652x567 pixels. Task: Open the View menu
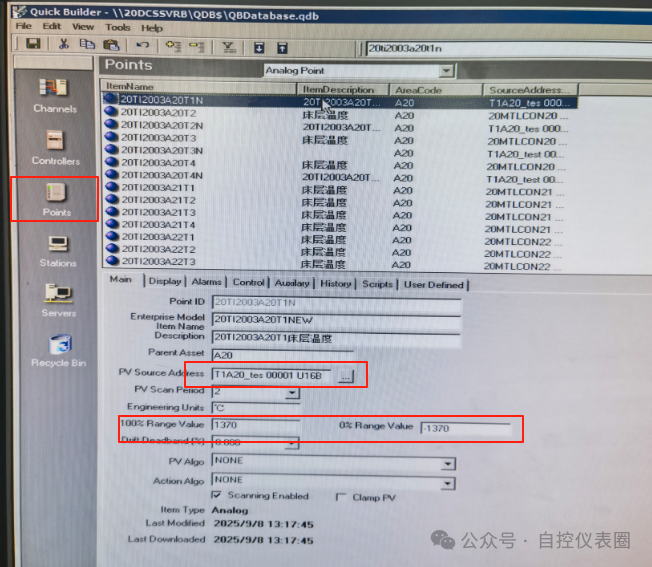[x=83, y=27]
